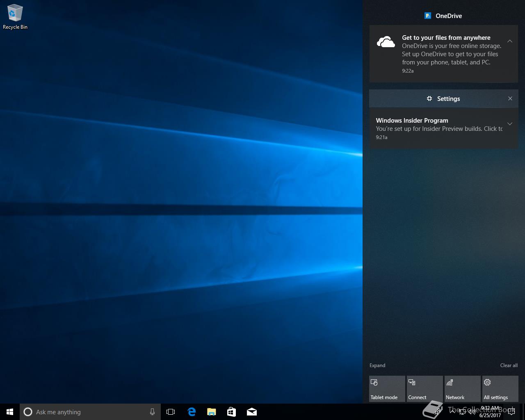Open the Store app from the taskbar
Screen dimensions: 525x420
(231, 412)
